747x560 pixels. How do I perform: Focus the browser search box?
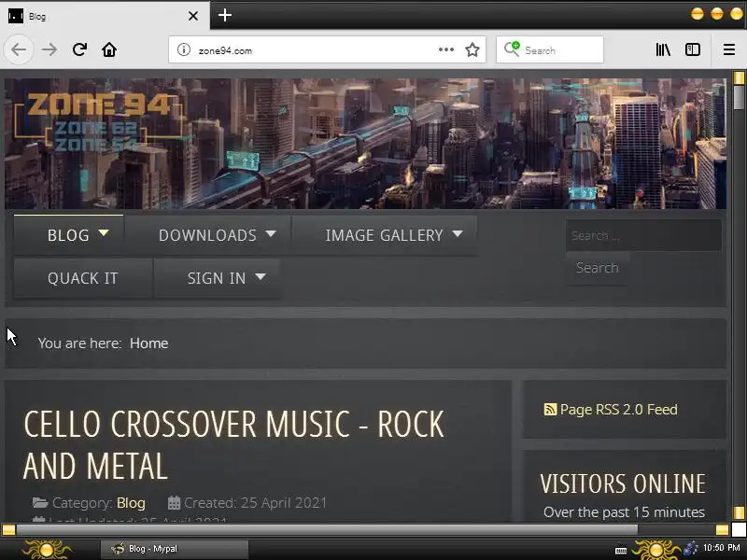coord(549,49)
